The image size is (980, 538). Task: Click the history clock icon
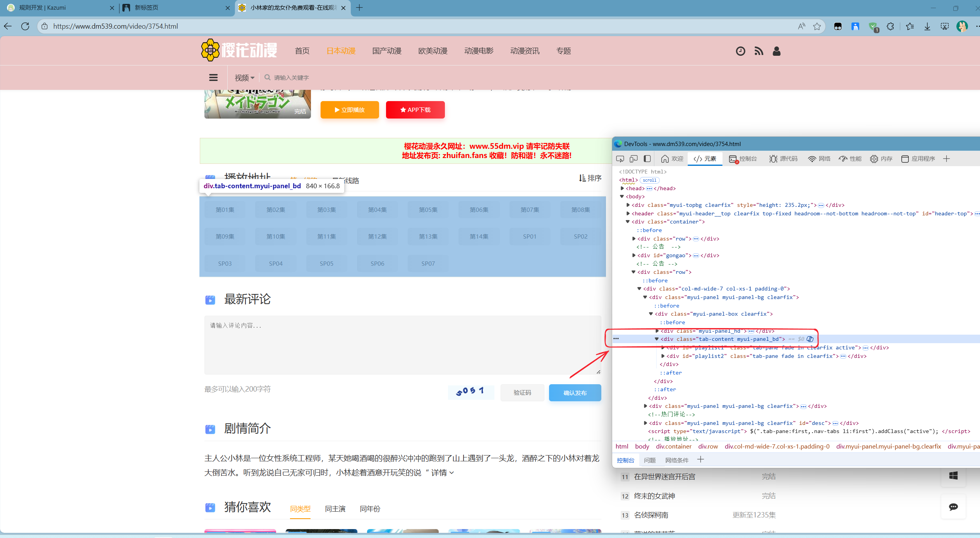coord(740,51)
